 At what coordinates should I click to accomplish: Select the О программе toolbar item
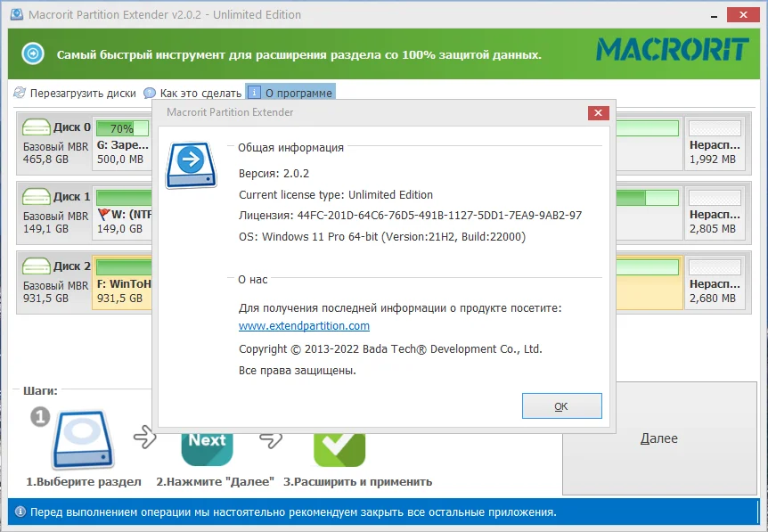290,93
